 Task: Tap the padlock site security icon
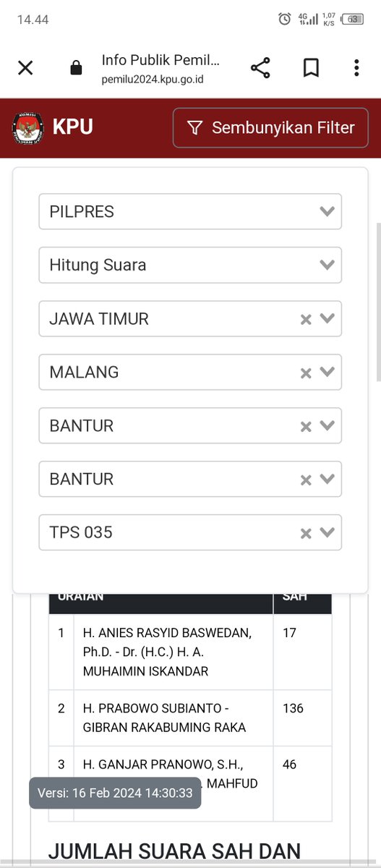click(x=76, y=69)
